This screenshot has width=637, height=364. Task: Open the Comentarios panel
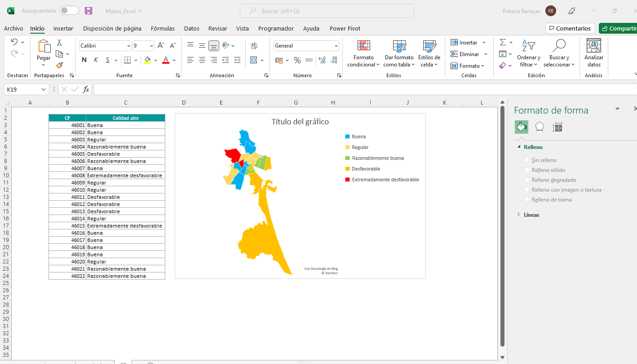coord(570,28)
